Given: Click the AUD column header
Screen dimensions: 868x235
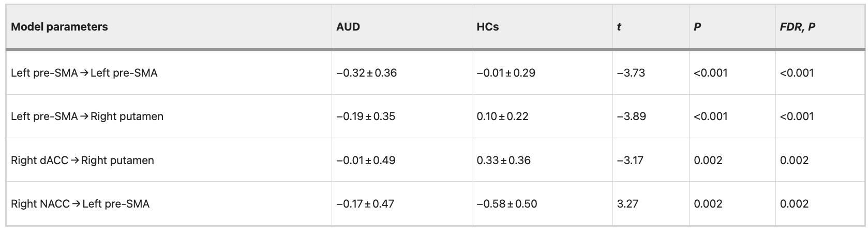Looking at the screenshot, I should click(x=348, y=27).
